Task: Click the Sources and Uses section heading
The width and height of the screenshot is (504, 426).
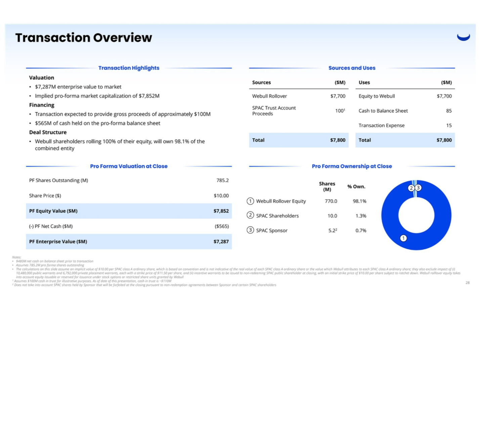Action: (x=352, y=68)
